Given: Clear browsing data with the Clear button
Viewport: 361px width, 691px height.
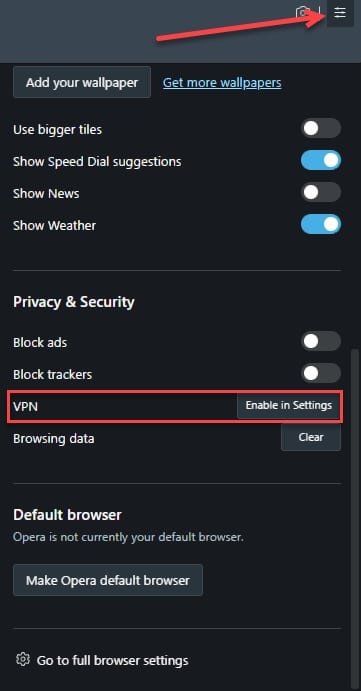Looking at the screenshot, I should click(x=311, y=437).
